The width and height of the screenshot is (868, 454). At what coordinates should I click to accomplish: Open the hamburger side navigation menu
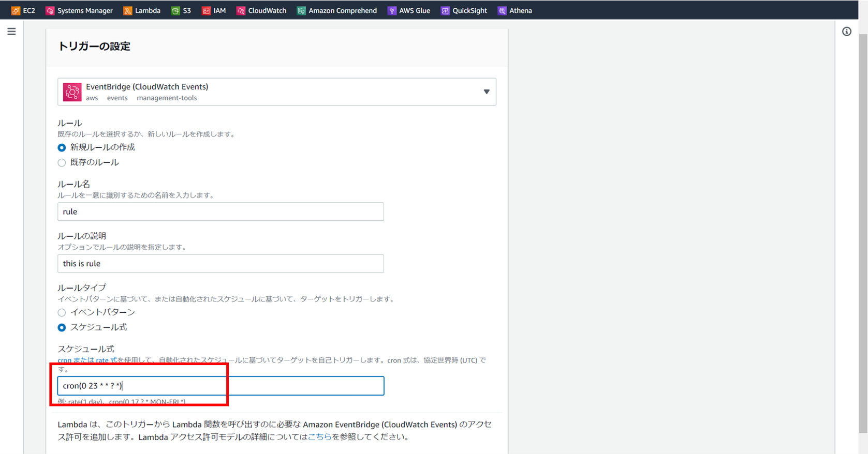[x=11, y=32]
